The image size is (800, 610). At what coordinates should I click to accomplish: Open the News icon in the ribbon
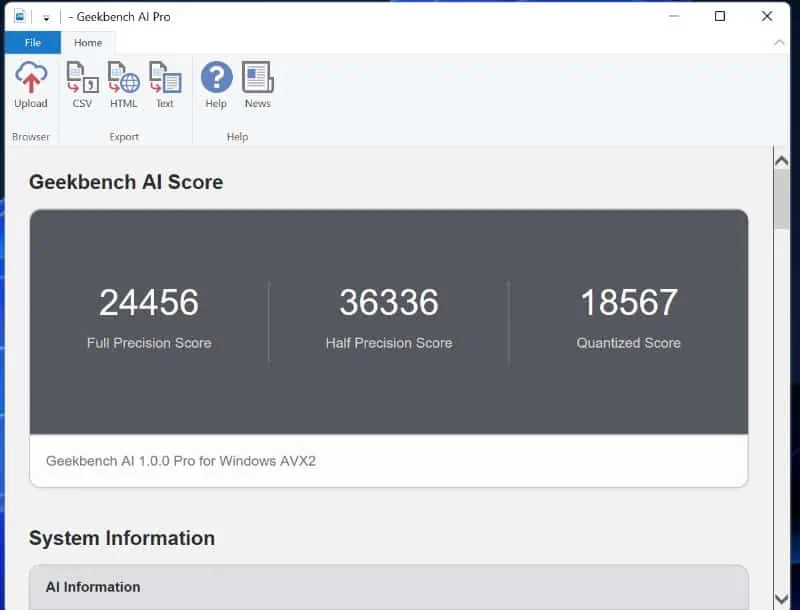coord(258,86)
